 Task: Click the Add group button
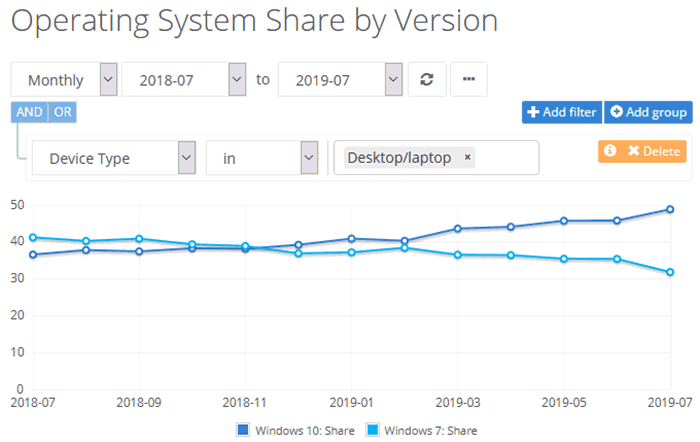[x=648, y=112]
